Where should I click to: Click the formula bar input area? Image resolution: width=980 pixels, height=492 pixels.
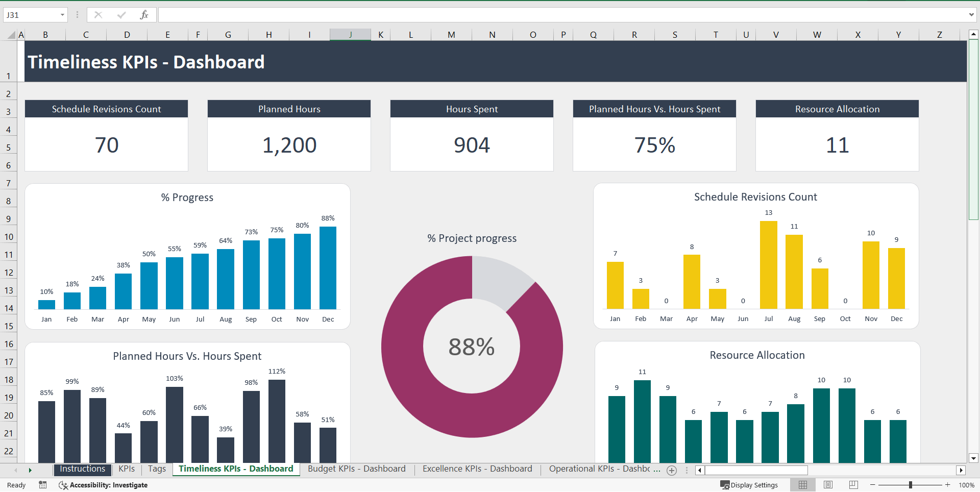tap(561, 15)
